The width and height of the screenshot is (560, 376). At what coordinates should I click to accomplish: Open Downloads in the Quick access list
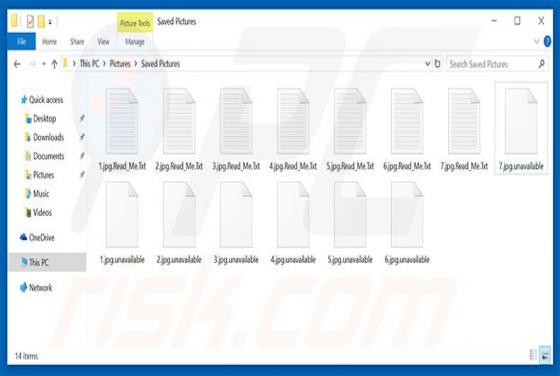[x=48, y=137]
